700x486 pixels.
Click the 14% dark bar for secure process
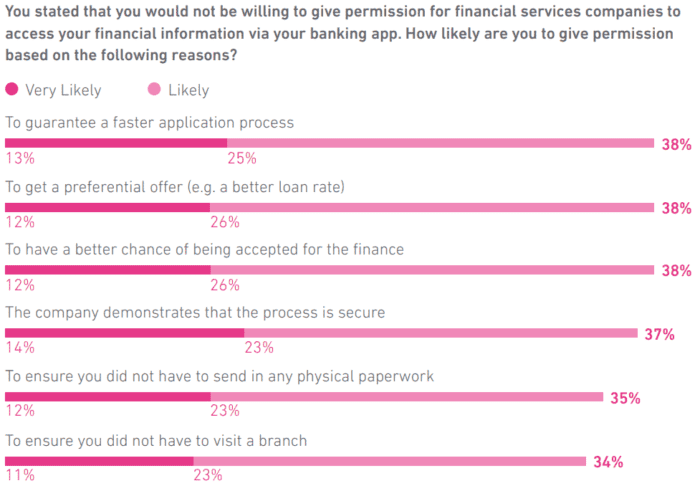(125, 333)
